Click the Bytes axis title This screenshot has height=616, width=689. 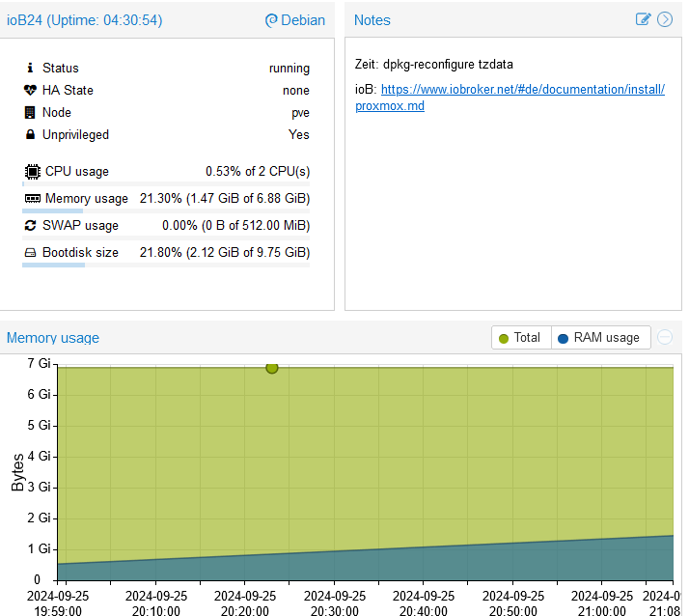point(17,472)
